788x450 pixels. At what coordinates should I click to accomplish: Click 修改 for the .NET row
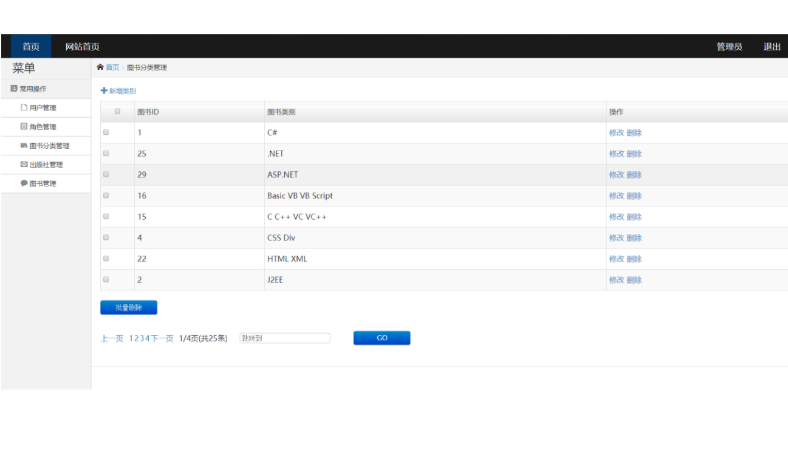point(616,153)
